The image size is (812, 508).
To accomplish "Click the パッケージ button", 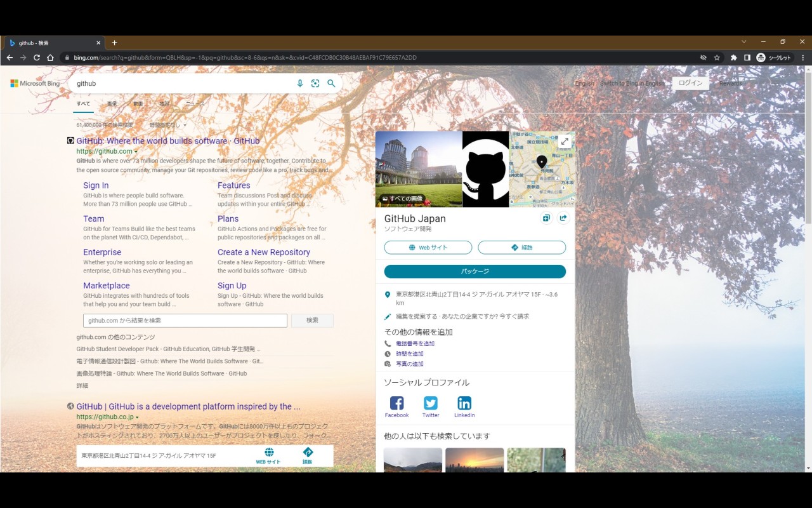I will tap(475, 271).
